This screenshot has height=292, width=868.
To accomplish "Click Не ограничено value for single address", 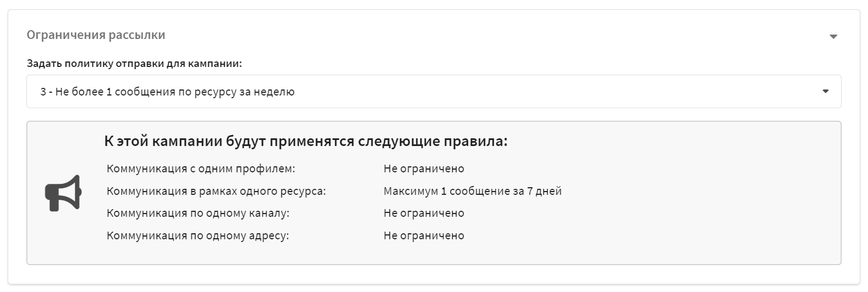I will [424, 235].
